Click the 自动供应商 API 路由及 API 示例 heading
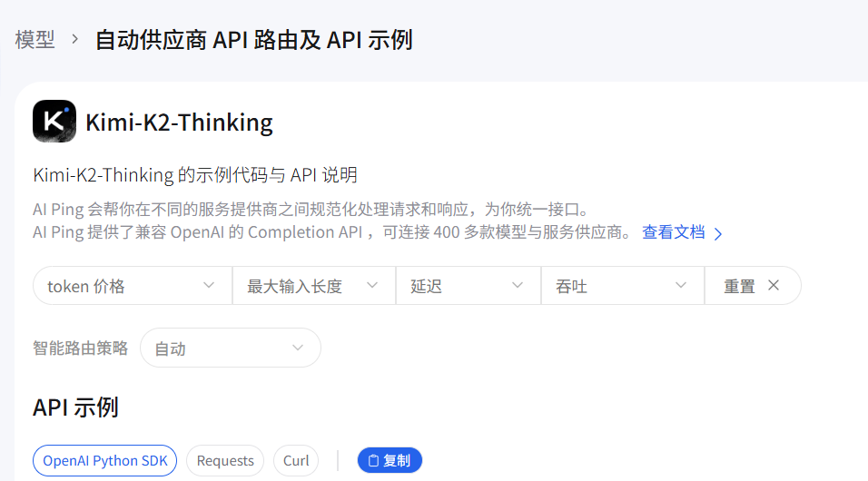Image resolution: width=868 pixels, height=481 pixels. pos(253,40)
